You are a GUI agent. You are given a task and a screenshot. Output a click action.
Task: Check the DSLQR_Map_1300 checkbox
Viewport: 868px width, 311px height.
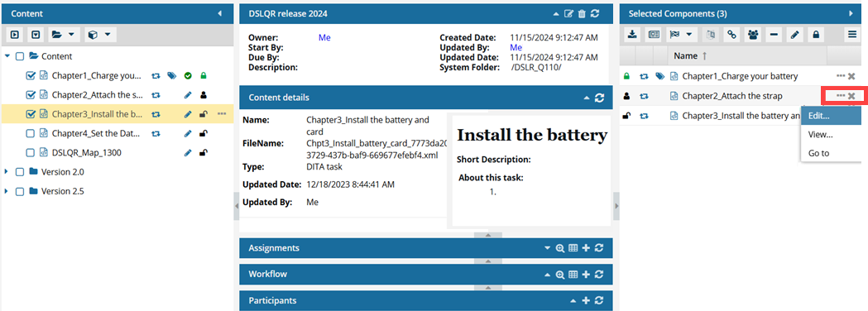point(31,153)
